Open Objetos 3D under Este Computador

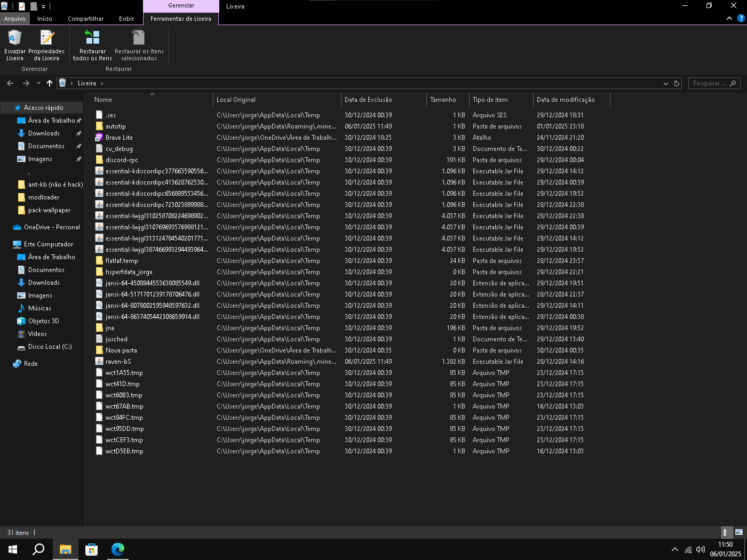click(x=43, y=321)
